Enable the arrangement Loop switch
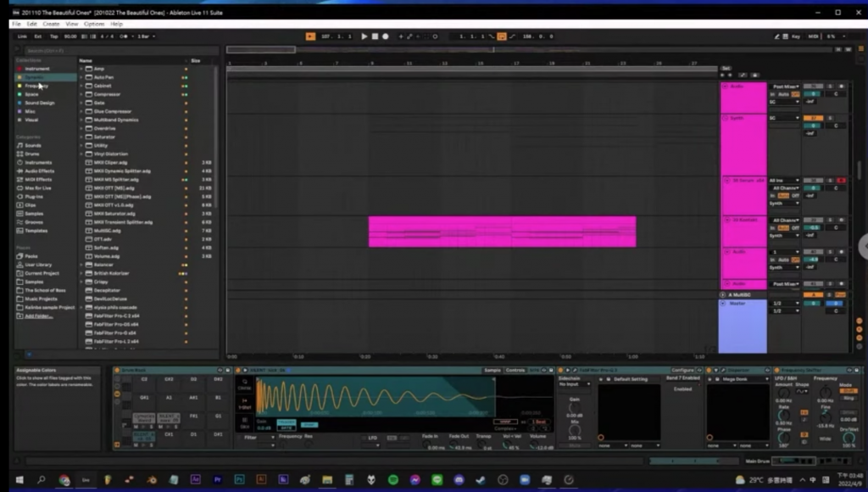 click(502, 36)
